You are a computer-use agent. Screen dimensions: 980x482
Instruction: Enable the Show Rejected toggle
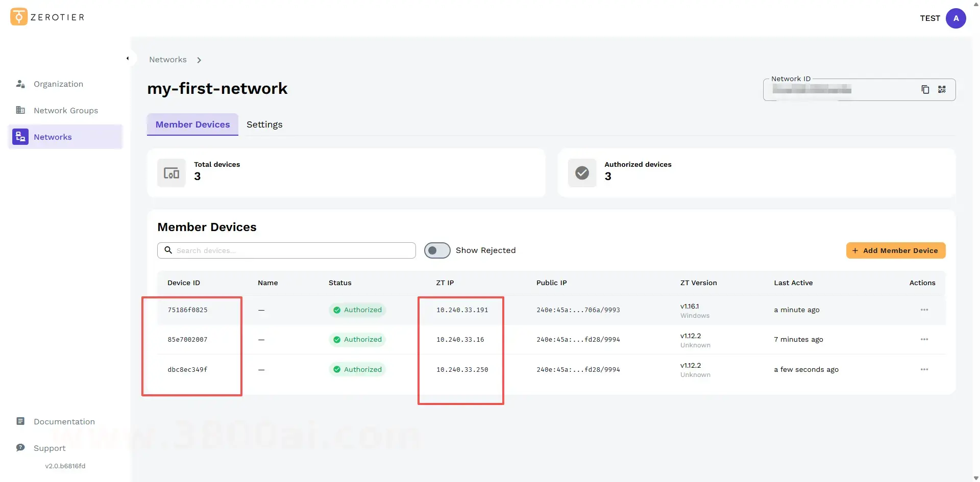(x=437, y=250)
